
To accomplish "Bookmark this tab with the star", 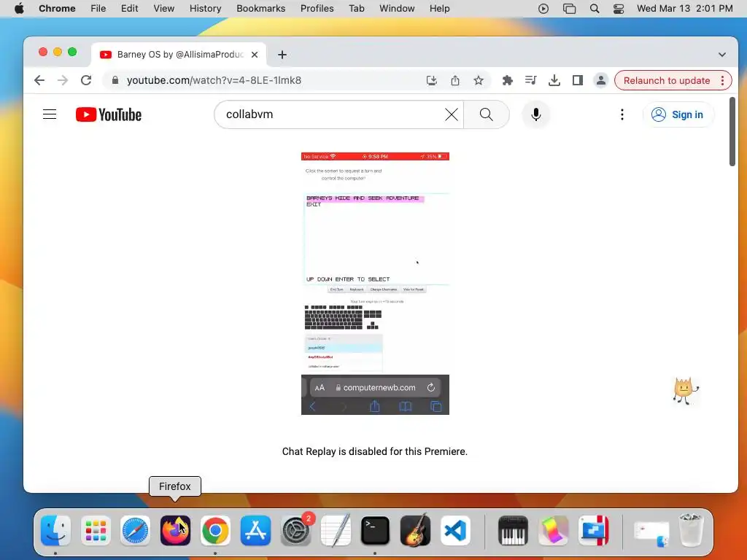I will coord(479,80).
